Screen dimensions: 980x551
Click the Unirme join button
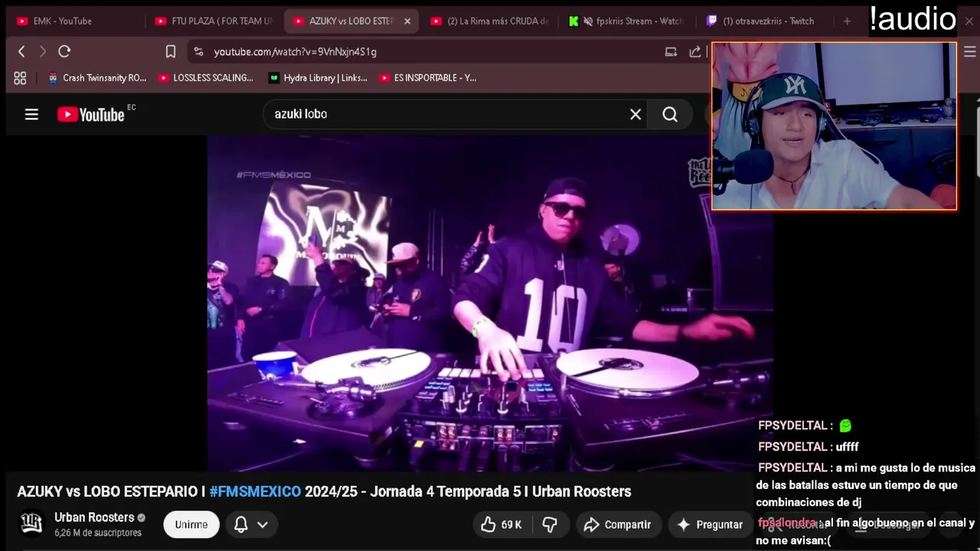(191, 524)
